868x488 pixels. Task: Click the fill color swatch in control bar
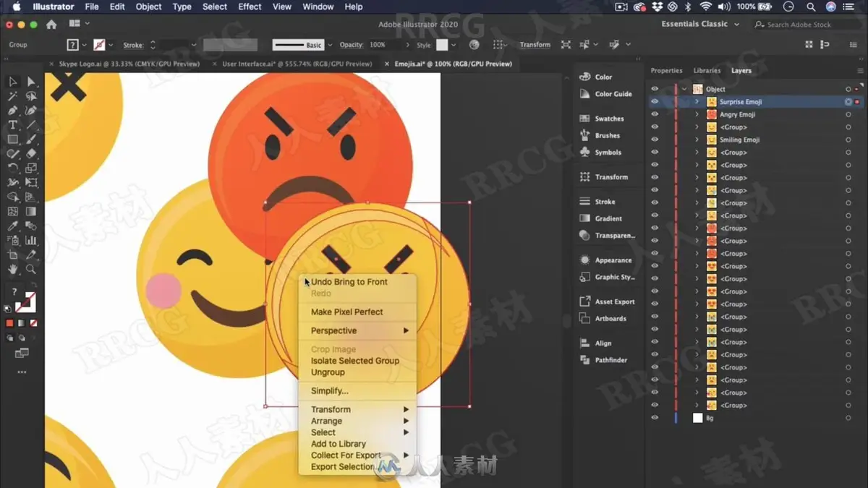[x=72, y=45]
